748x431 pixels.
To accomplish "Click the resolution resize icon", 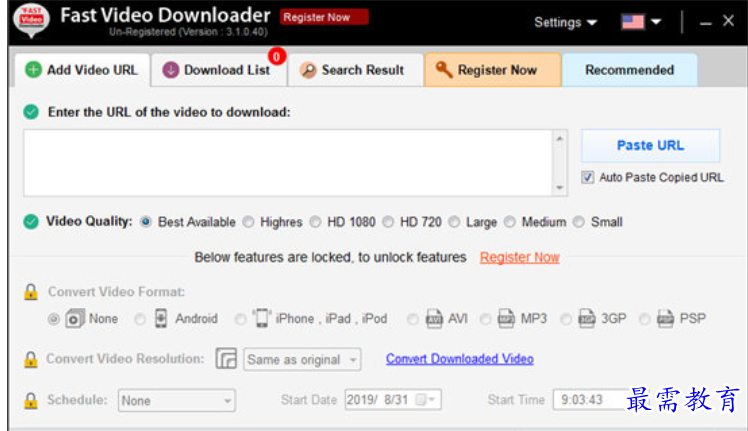I will pyautogui.click(x=226, y=358).
